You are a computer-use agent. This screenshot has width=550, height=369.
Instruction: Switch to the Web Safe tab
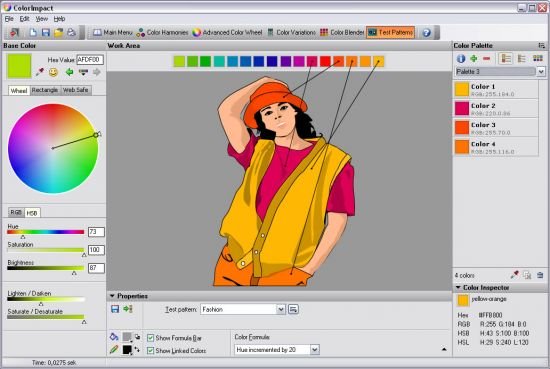click(x=75, y=90)
